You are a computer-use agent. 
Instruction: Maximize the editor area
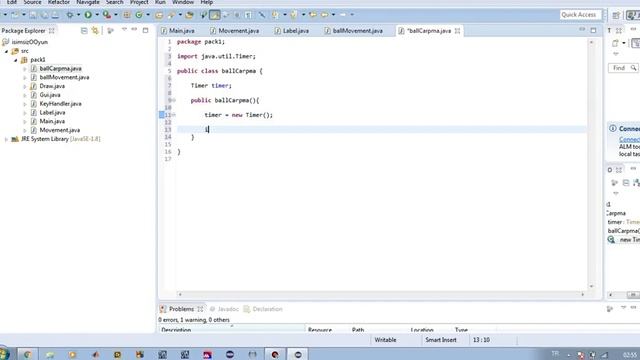click(593, 30)
